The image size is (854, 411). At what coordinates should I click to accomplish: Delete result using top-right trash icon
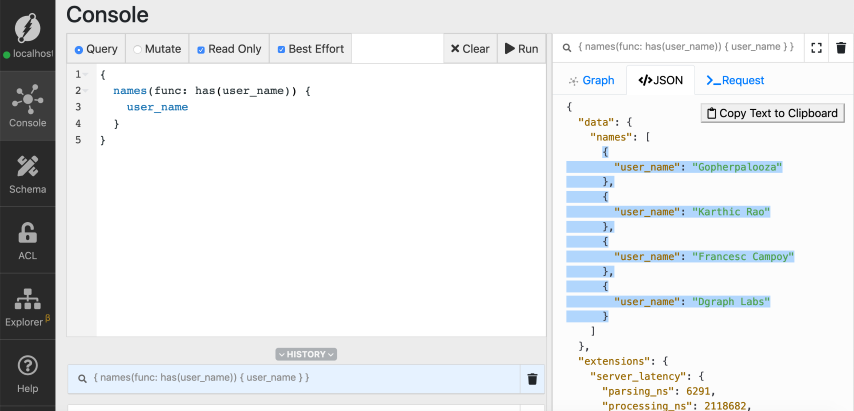pyautogui.click(x=841, y=48)
